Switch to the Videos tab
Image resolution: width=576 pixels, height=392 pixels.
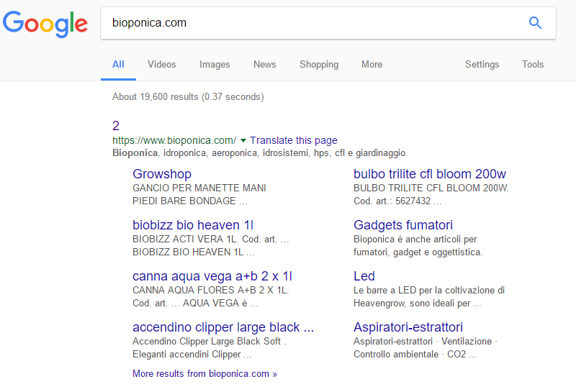pos(161,64)
